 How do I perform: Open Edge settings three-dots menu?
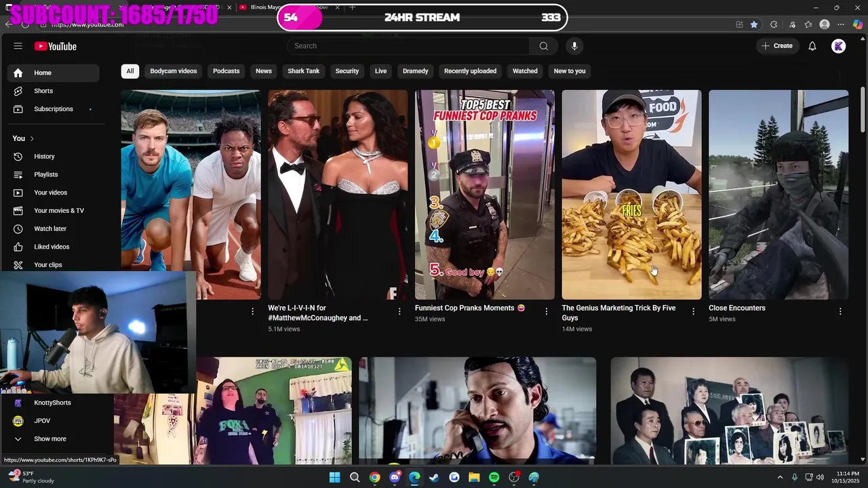[x=841, y=24]
